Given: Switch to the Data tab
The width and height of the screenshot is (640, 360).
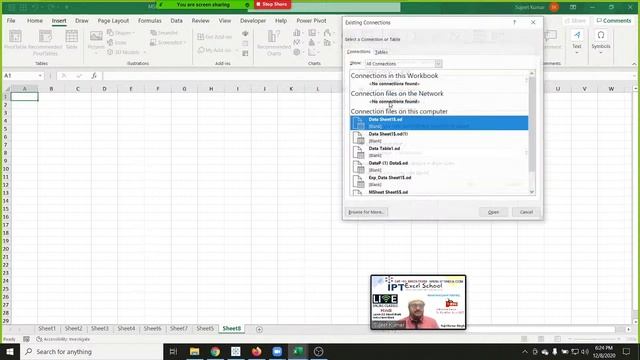Looking at the screenshot, I should coord(176,20).
